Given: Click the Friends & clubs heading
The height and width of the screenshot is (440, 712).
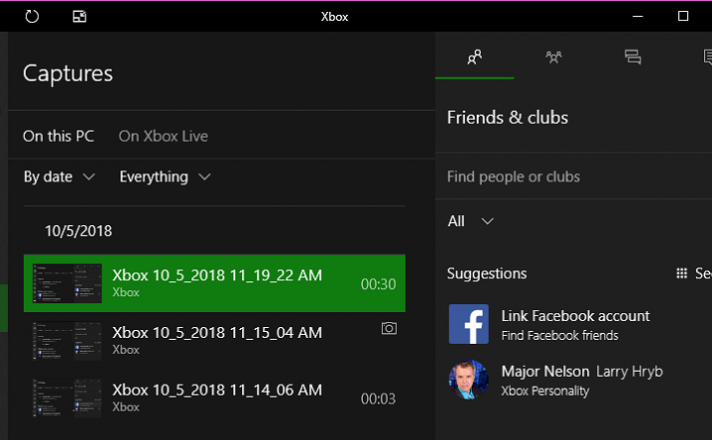Looking at the screenshot, I should coord(507,118).
